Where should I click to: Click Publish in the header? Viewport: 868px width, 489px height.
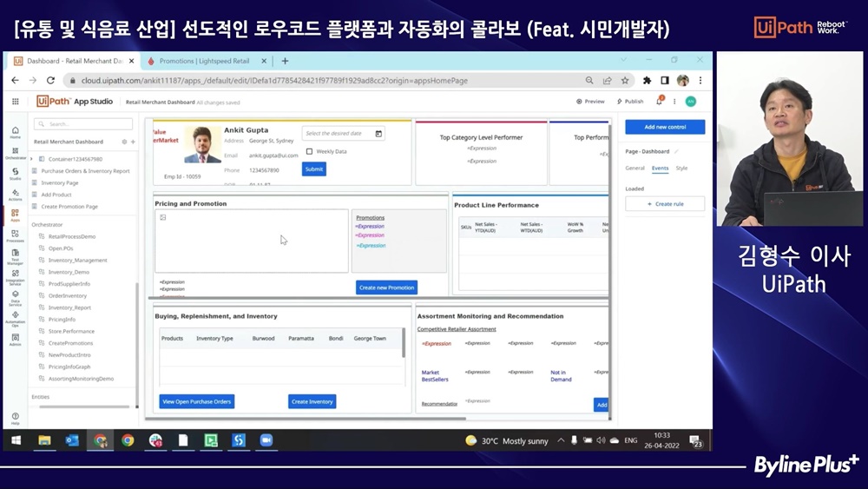[x=630, y=102]
